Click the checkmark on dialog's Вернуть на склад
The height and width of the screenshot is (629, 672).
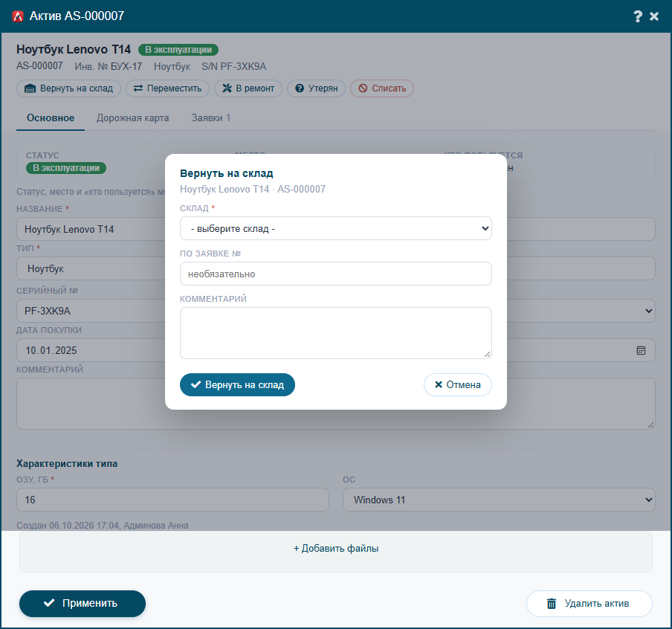tap(196, 384)
